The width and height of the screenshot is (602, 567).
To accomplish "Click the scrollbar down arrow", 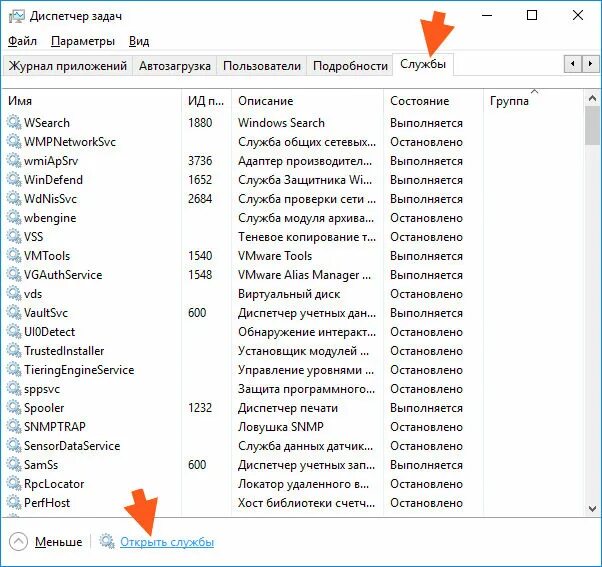I will [592, 509].
